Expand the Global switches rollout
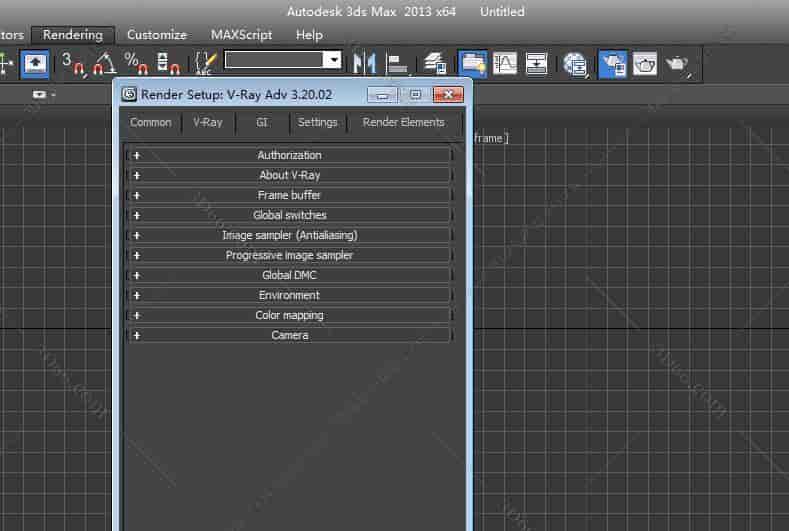Screen dimensions: 789x531 tap(289, 215)
